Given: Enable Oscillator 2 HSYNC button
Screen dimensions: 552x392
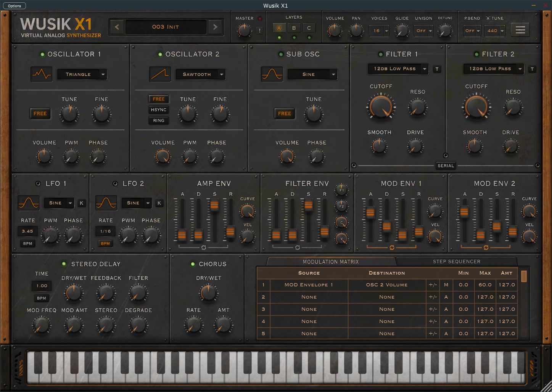Looking at the screenshot, I should point(159,110).
